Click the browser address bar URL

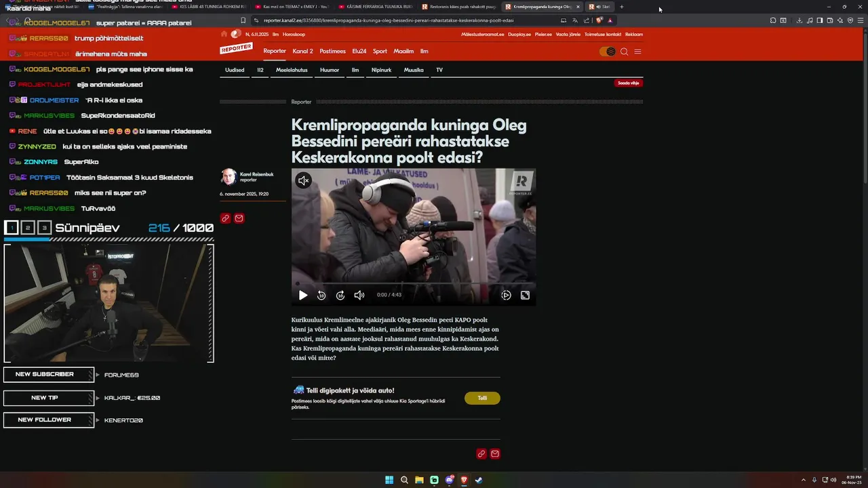pos(389,20)
